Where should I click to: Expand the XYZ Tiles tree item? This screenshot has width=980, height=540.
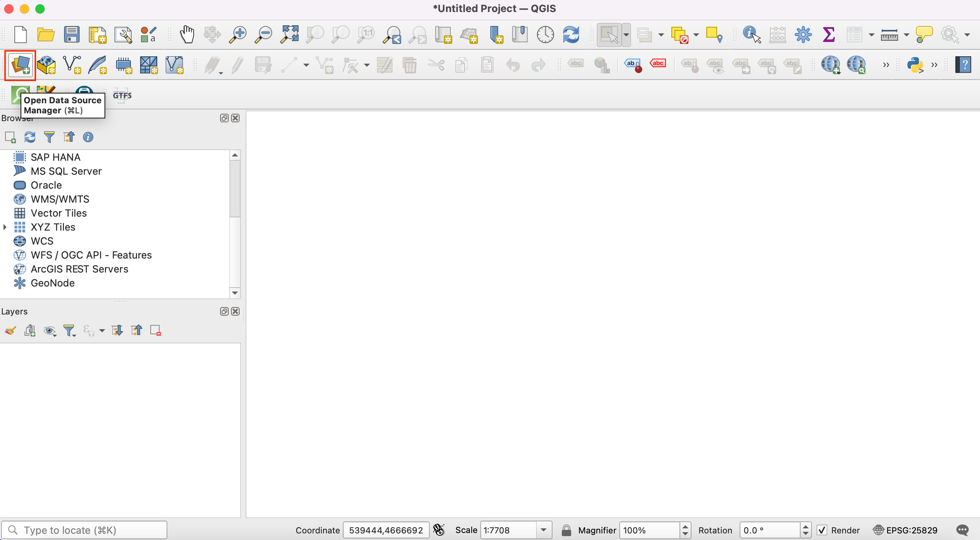click(x=5, y=227)
